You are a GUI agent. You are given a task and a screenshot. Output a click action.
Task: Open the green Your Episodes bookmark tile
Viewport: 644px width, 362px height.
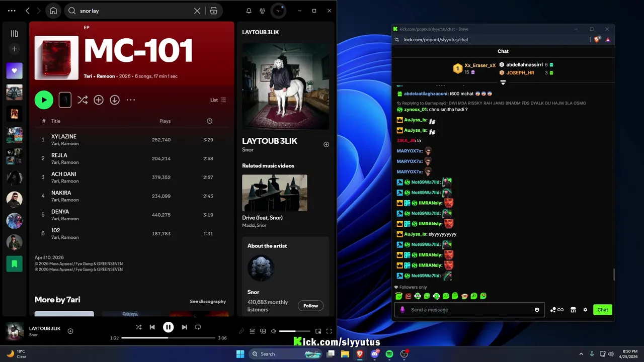point(14,263)
